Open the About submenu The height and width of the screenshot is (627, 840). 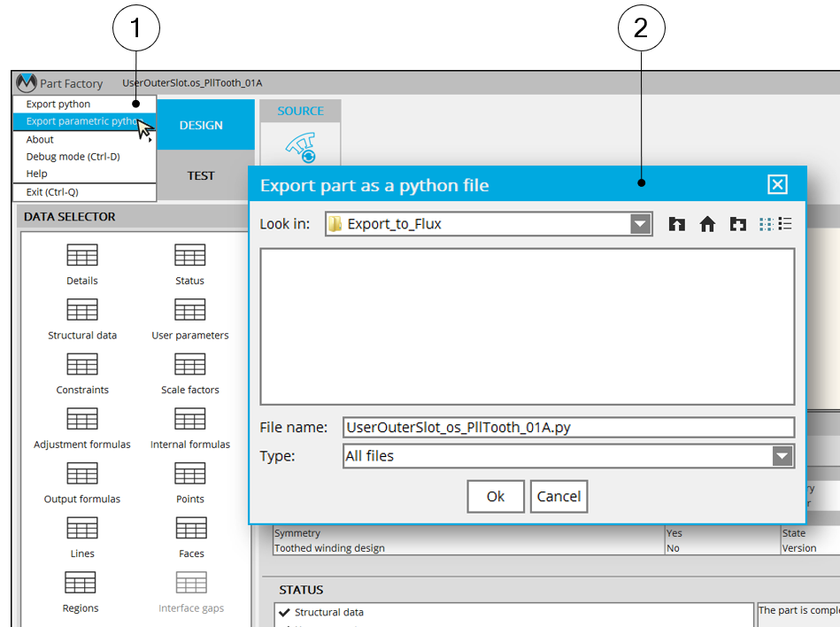pos(41,139)
